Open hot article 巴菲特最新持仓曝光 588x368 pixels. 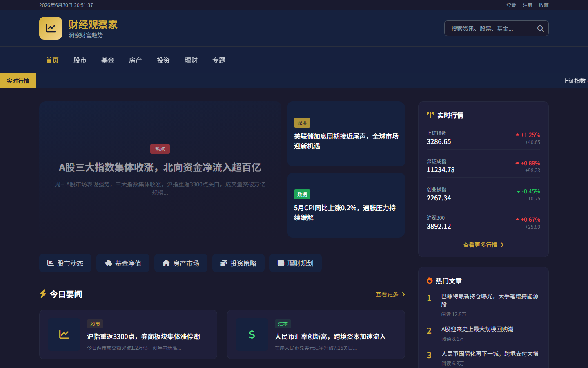point(483,305)
